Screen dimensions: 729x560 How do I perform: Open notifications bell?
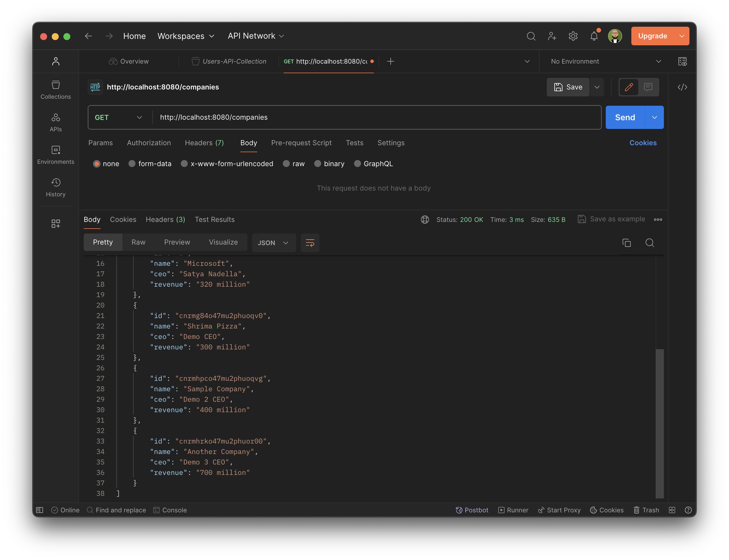coord(594,36)
